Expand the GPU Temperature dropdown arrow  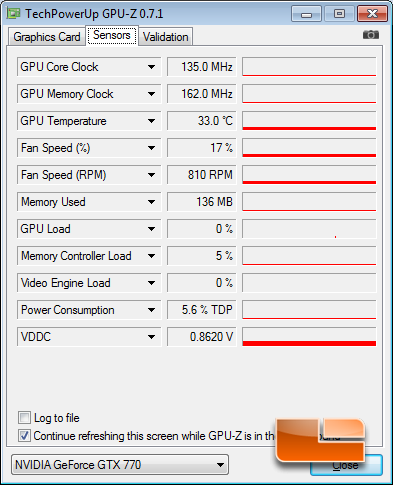pyautogui.click(x=151, y=121)
